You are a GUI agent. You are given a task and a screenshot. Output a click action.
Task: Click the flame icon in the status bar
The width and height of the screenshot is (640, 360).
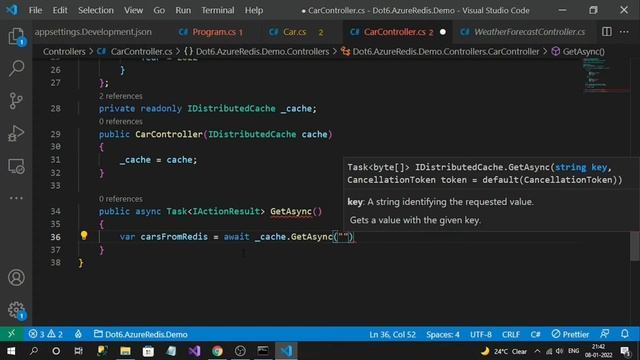[x=78, y=334]
